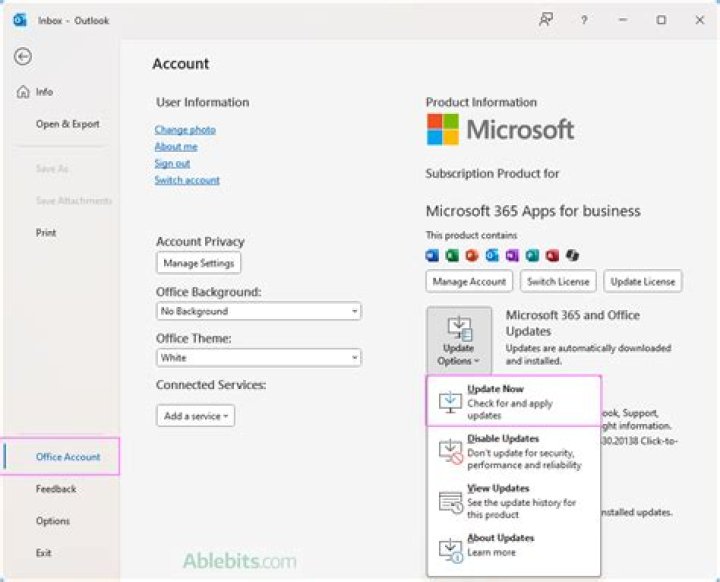This screenshot has width=720, height=582.
Task: Select Office Account in the sidebar
Action: [68, 457]
